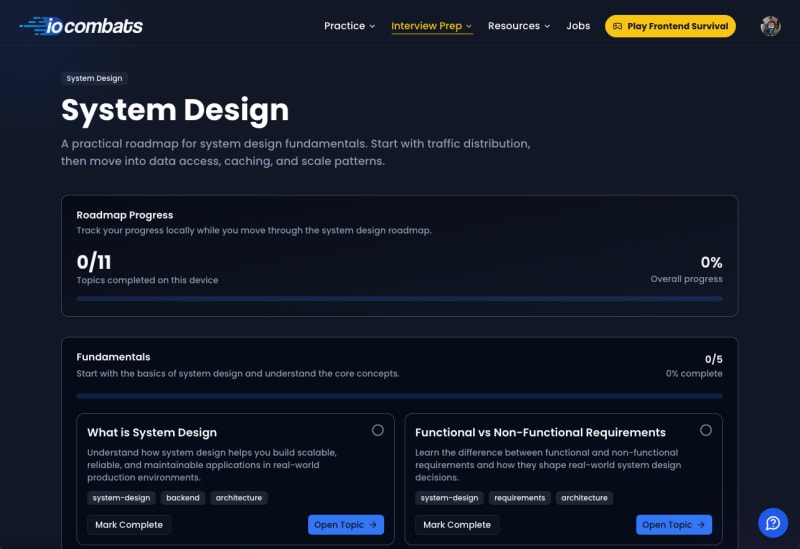Expand the Interview Prep dropdown
This screenshot has height=549, width=800.
[x=432, y=26]
